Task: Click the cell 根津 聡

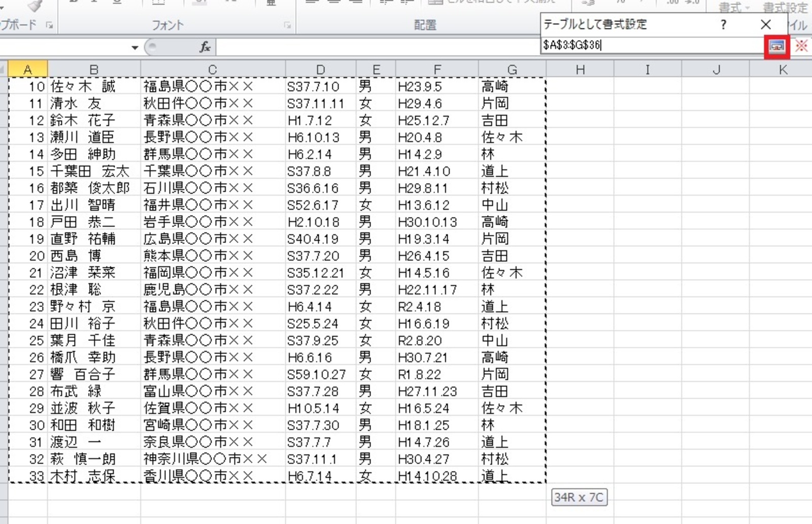Action: point(94,290)
